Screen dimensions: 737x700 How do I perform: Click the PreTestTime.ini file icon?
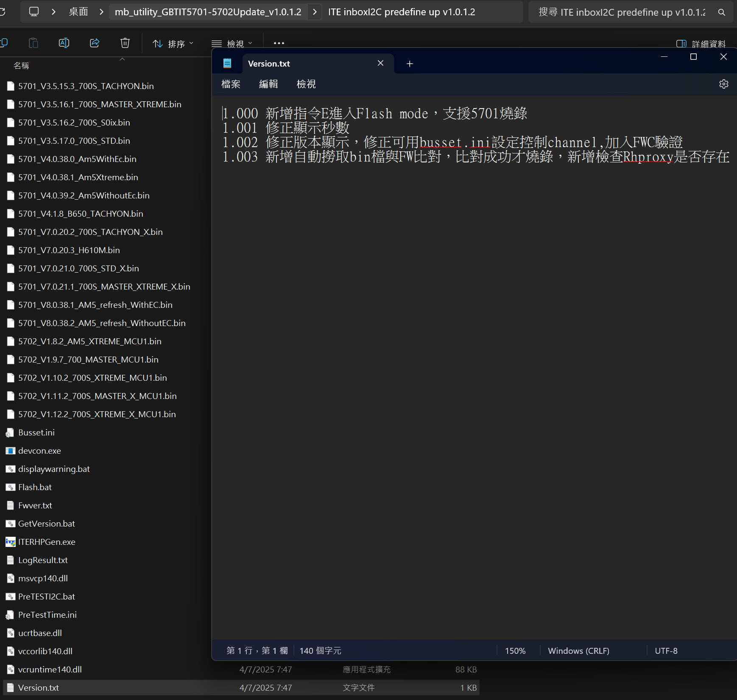pos(10,615)
